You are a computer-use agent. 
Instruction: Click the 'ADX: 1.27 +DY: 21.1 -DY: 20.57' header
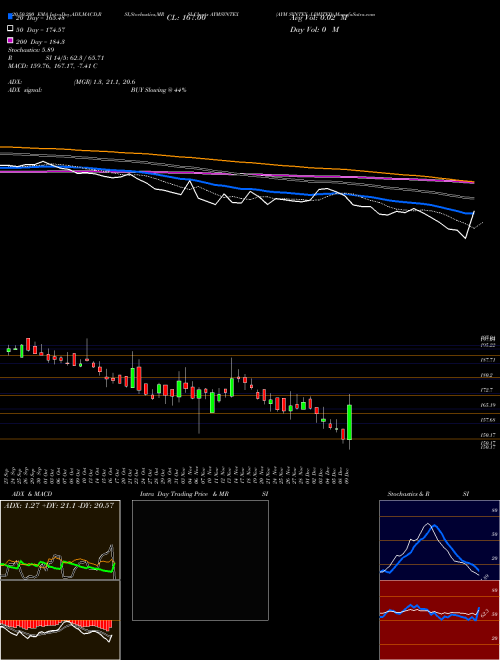tap(59, 505)
